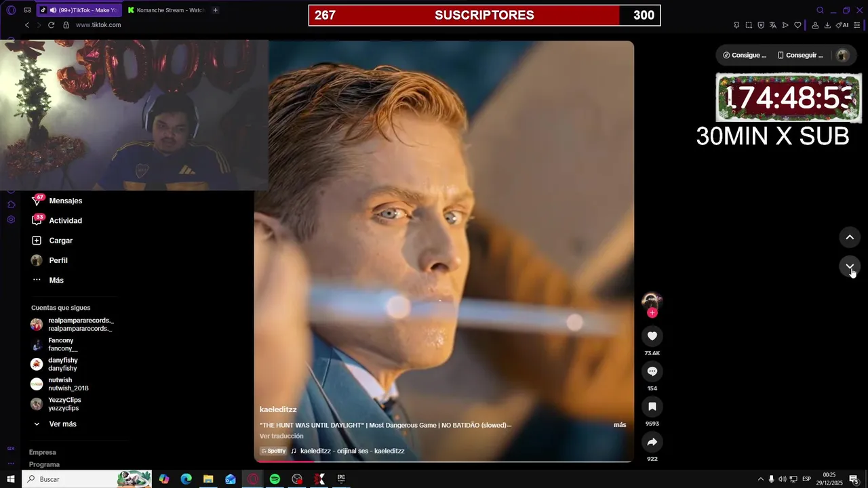Click the send arrow icon in toolbar

click(785, 25)
